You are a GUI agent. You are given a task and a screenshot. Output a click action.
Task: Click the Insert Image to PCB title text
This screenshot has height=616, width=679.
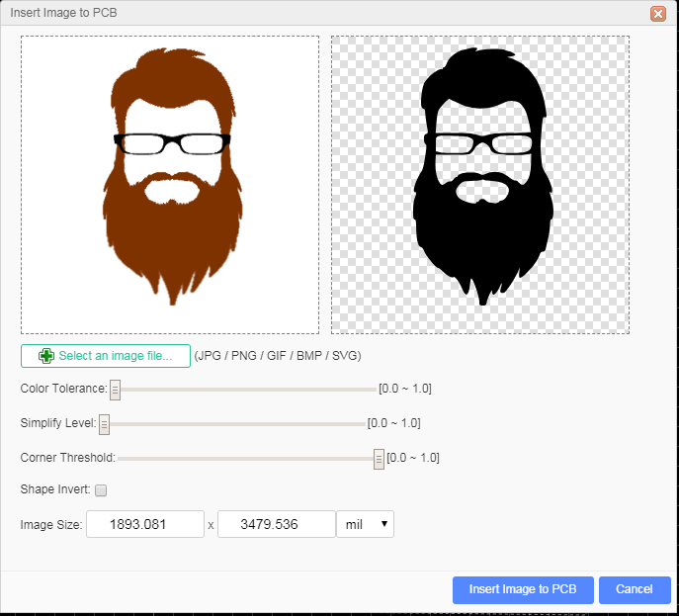coord(63,13)
